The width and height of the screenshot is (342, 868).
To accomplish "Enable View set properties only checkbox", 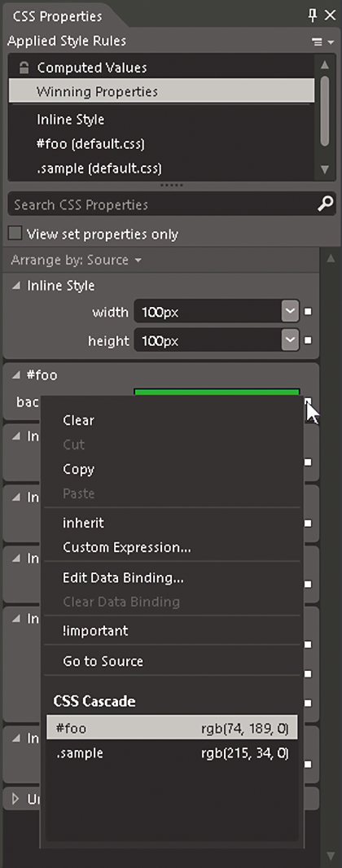I will coord(15,234).
